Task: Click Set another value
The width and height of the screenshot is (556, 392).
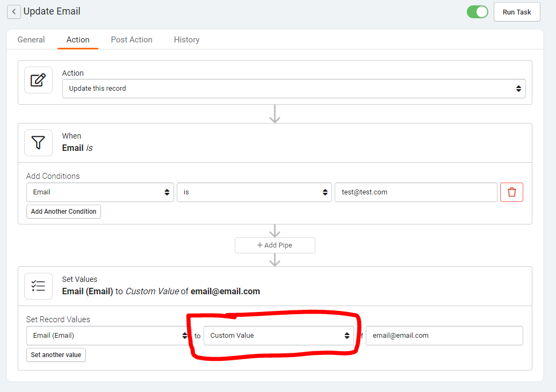Action: pyautogui.click(x=56, y=354)
